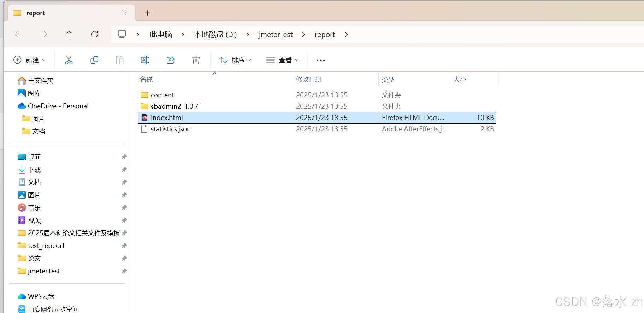Open the 新建 dropdown
The image size is (644, 313).
(x=30, y=60)
